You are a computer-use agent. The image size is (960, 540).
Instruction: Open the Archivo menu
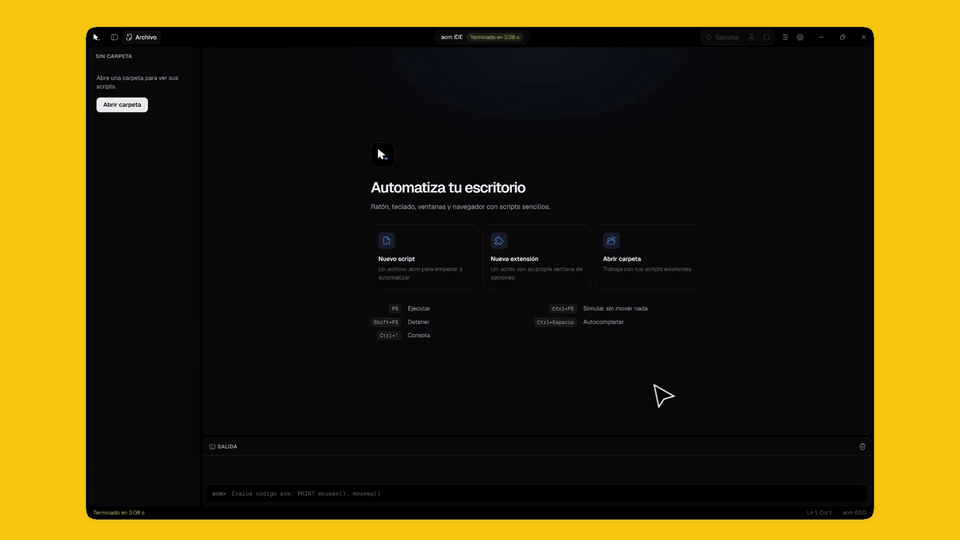(x=141, y=37)
